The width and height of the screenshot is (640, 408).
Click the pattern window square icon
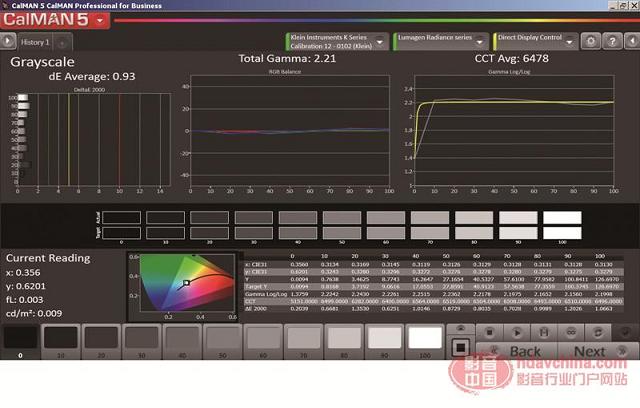(x=460, y=348)
